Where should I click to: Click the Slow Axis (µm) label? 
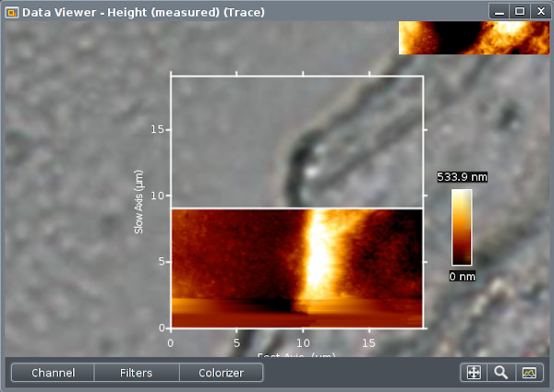(138, 202)
